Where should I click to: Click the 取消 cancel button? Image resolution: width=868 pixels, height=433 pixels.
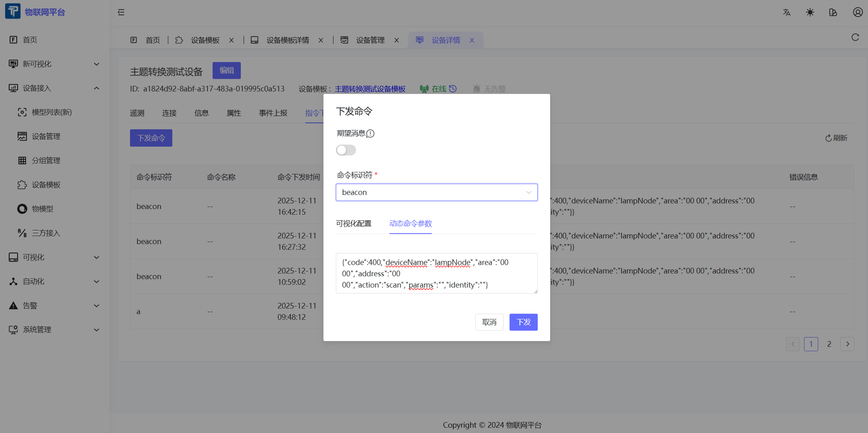click(x=489, y=322)
